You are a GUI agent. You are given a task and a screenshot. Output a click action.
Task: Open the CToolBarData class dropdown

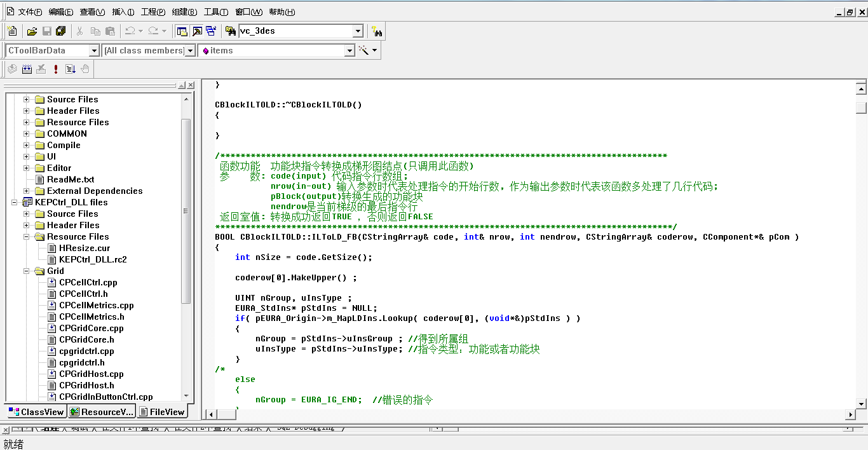coord(94,50)
